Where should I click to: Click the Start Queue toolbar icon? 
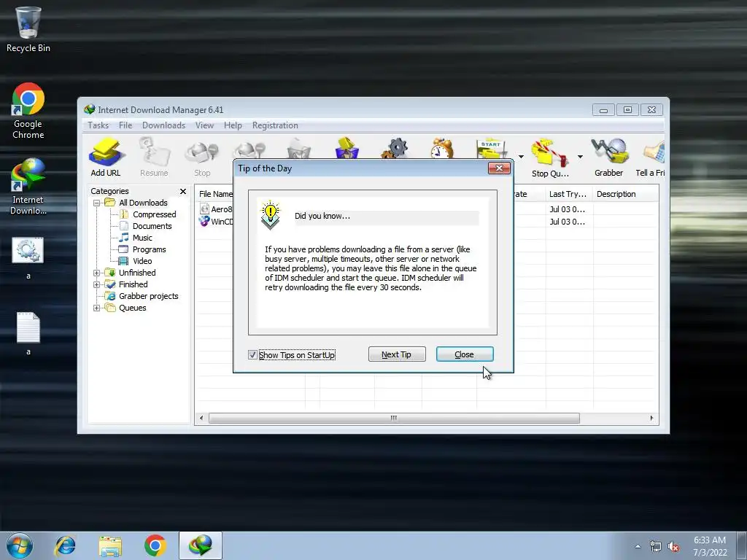pos(491,149)
